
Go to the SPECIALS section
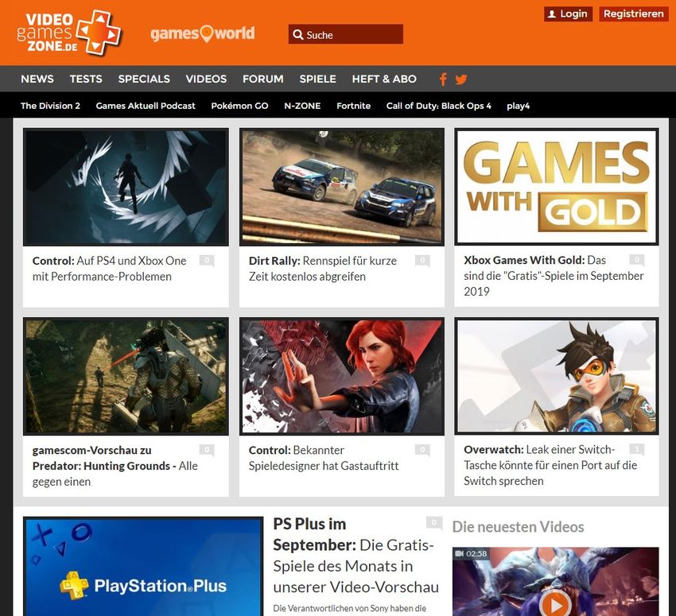coord(144,79)
